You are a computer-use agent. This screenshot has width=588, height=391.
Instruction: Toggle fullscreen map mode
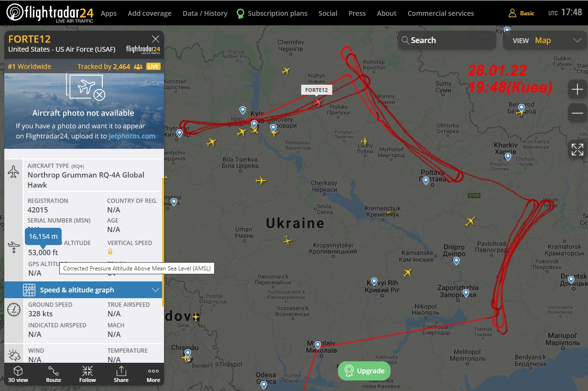point(577,149)
